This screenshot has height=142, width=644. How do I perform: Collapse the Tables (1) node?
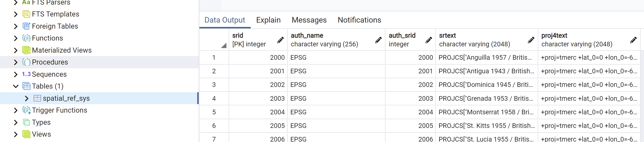click(16, 86)
